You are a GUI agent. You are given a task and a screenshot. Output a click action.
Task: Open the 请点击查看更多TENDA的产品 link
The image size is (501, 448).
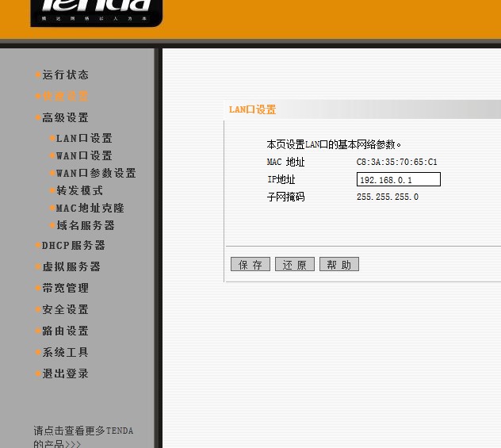pos(83,436)
